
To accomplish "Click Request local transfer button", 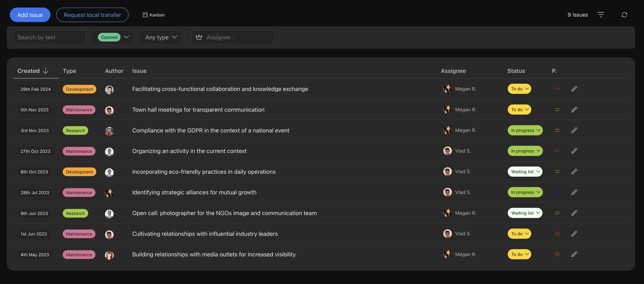I will tap(92, 15).
